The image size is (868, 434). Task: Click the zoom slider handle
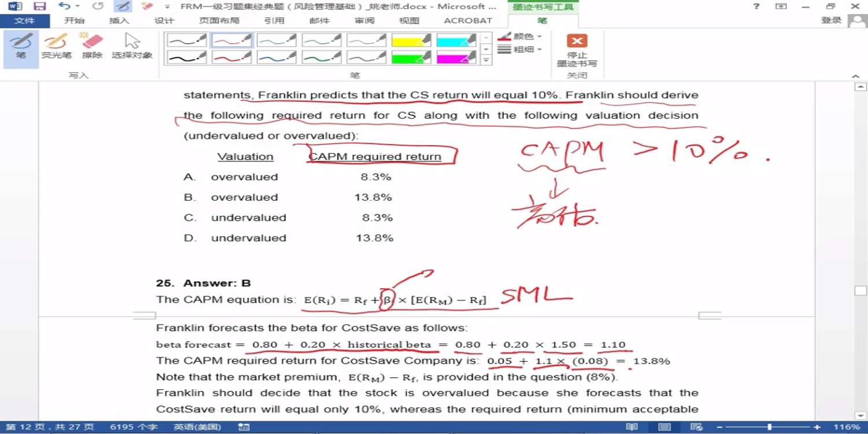pos(770,427)
